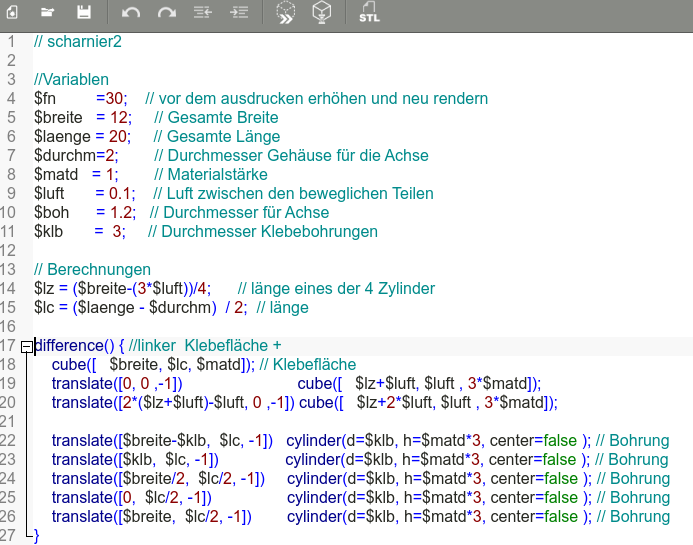Click the closing brace on line 27

[36, 536]
